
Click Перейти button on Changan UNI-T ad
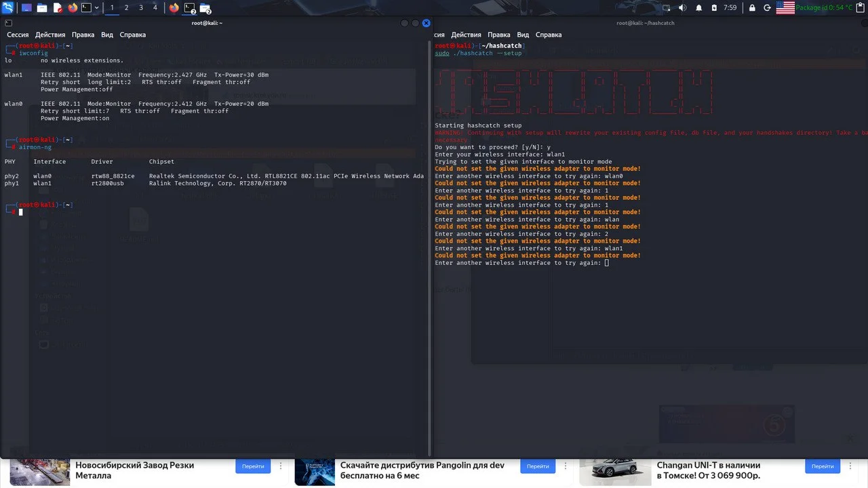point(823,466)
